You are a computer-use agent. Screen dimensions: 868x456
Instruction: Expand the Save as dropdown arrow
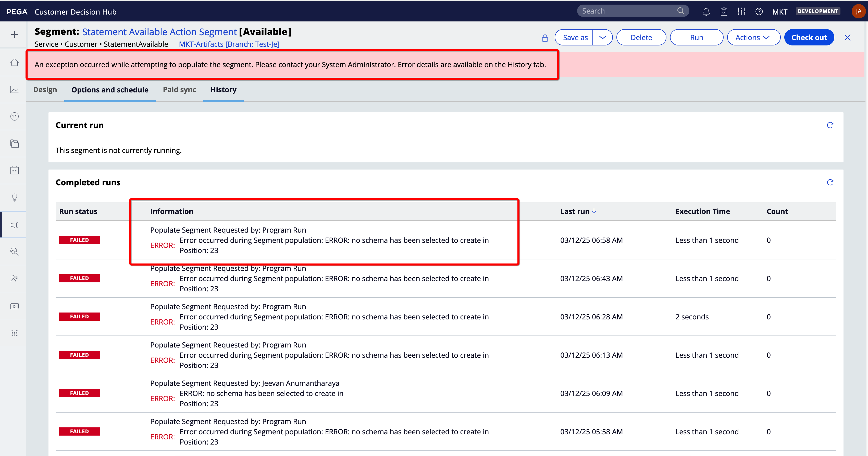coord(603,38)
